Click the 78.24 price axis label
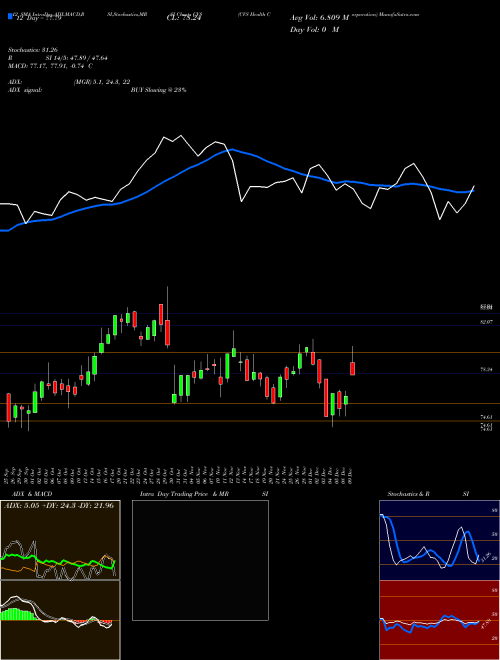500x660 pixels. point(486,369)
